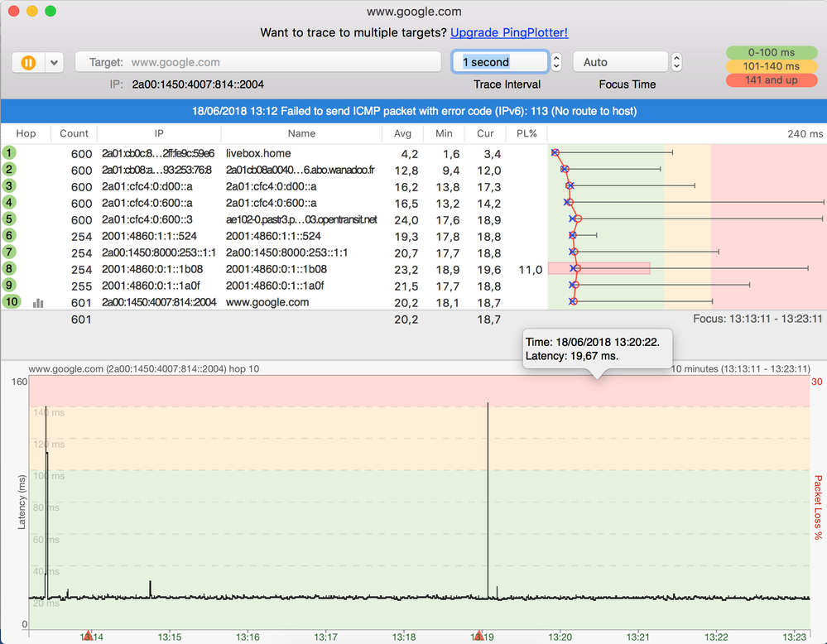The height and width of the screenshot is (644, 827).
Task: Click IP cell 2001:4860:1:1::524
Action: click(x=149, y=236)
